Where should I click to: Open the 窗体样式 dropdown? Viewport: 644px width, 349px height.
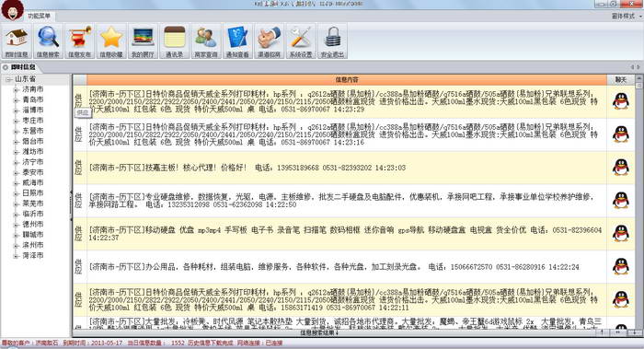click(627, 16)
